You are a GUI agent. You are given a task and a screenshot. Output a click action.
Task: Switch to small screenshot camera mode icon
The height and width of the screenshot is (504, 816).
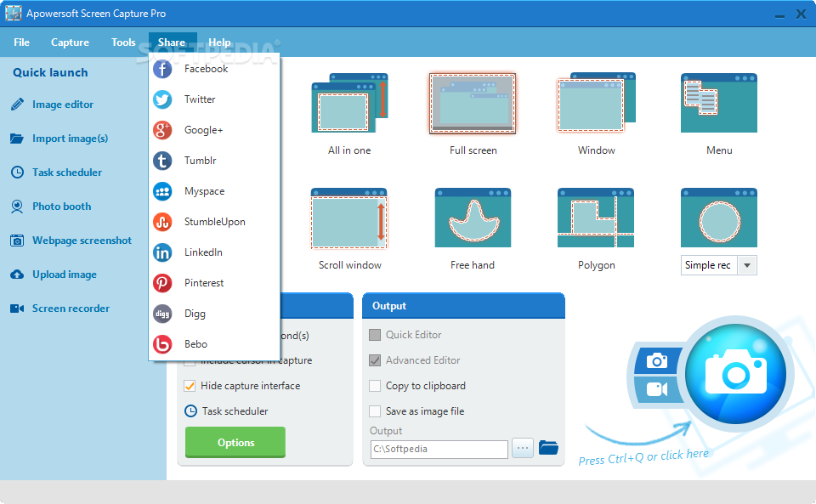657,360
